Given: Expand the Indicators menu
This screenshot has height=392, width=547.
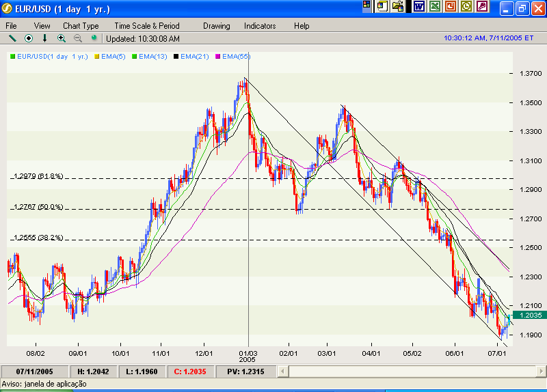Looking at the screenshot, I should (260, 25).
